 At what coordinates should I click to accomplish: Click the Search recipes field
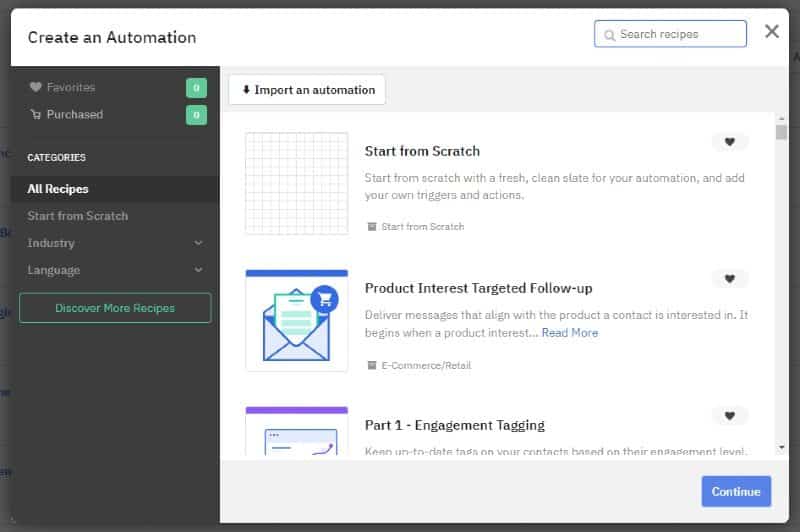[x=670, y=34]
